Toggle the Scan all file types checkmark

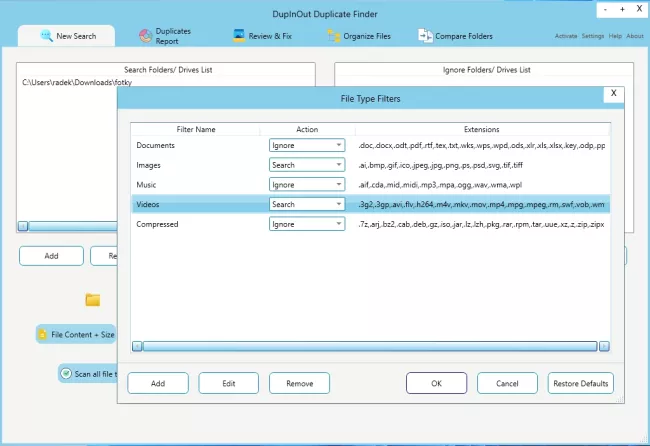(x=66, y=373)
